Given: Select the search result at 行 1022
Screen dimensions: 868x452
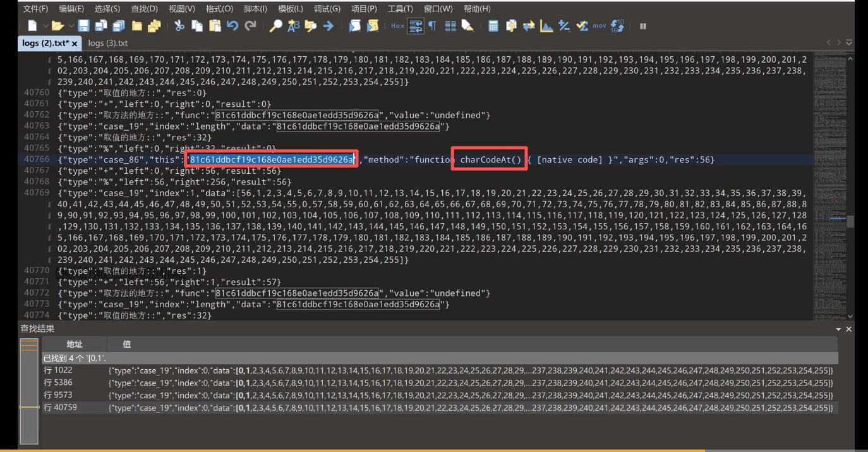Looking at the screenshot, I should pos(440,370).
